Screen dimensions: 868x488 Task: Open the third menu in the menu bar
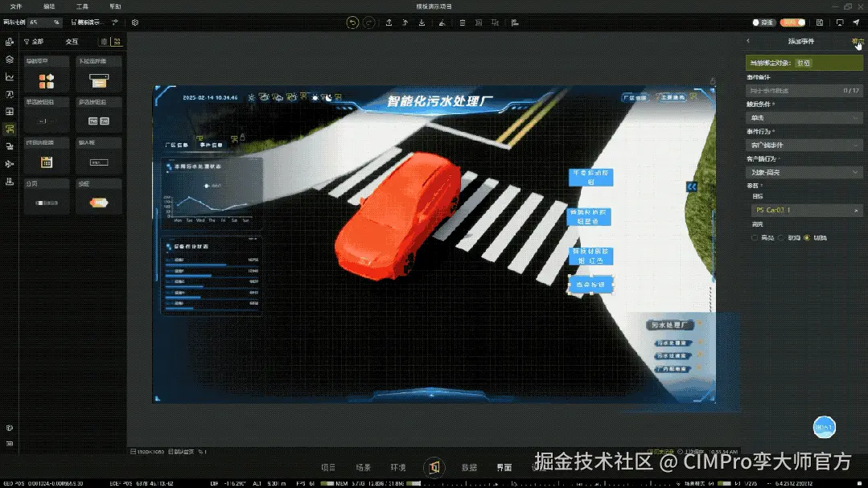[83, 6]
